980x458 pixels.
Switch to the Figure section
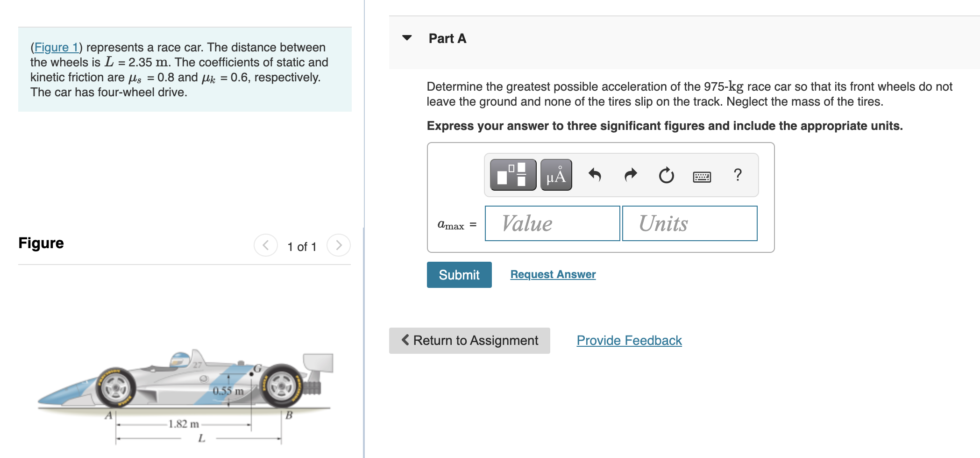[41, 243]
